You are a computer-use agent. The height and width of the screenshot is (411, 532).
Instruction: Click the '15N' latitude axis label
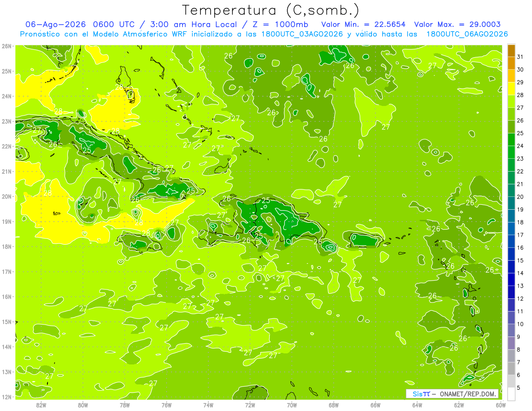click(x=7, y=322)
